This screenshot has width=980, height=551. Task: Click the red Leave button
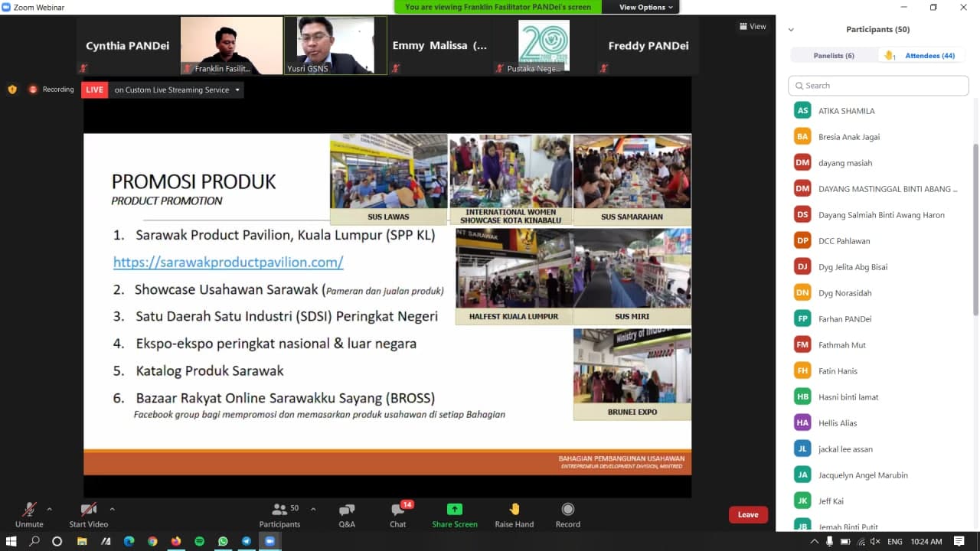[x=748, y=515]
